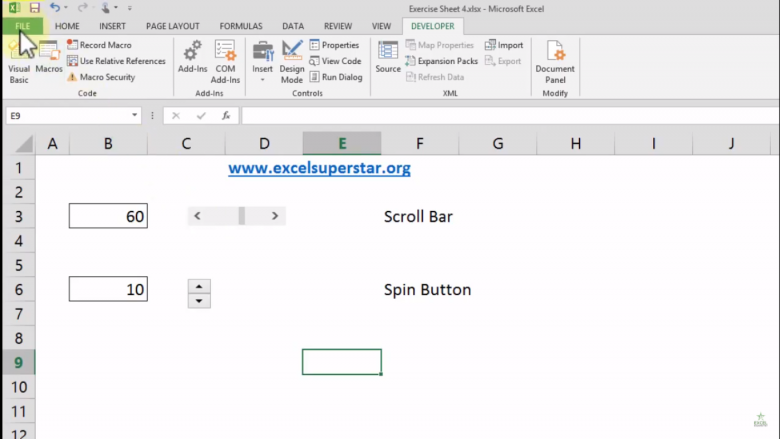Open the excelsuperstar.org hyperlink
Viewport: 780px width, 439px height.
point(319,168)
